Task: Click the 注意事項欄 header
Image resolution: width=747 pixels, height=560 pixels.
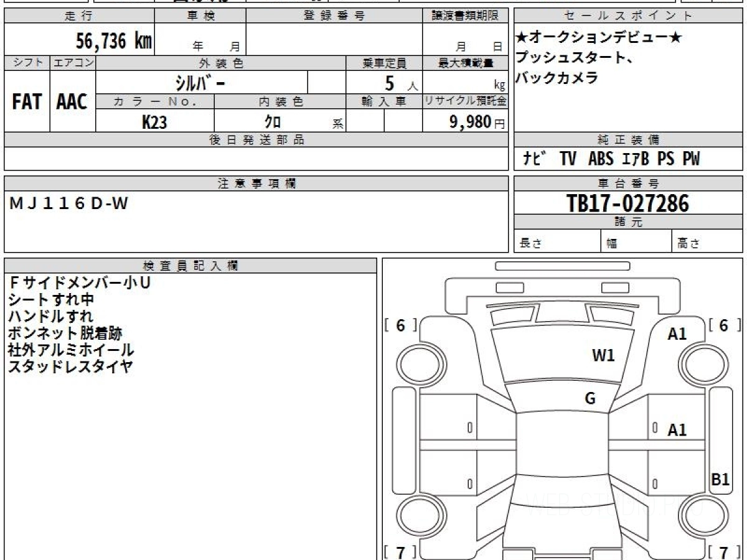Action: (x=256, y=184)
